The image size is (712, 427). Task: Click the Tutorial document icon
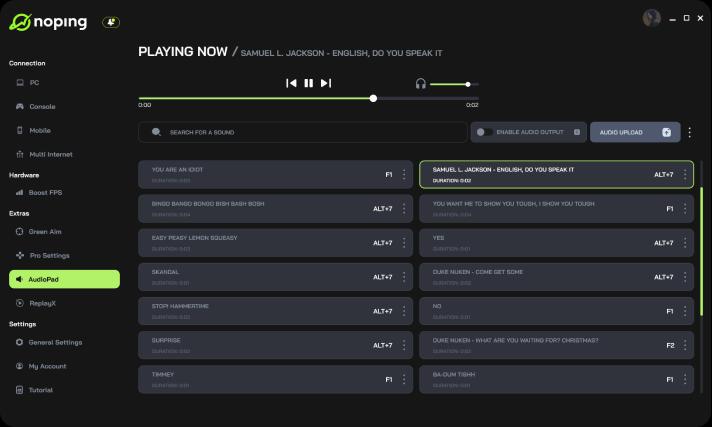click(19, 390)
